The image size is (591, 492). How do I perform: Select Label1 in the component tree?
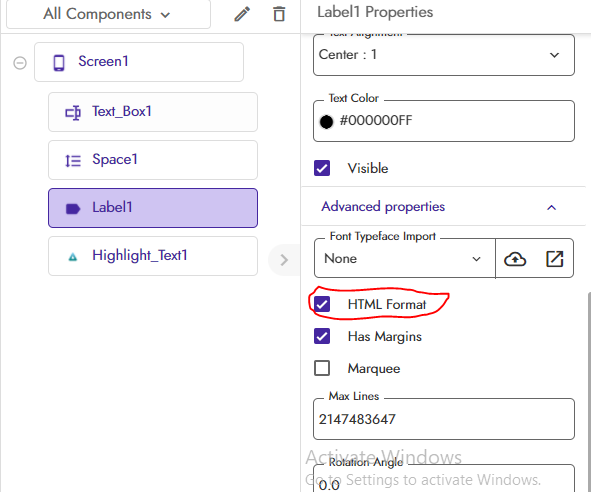point(153,208)
